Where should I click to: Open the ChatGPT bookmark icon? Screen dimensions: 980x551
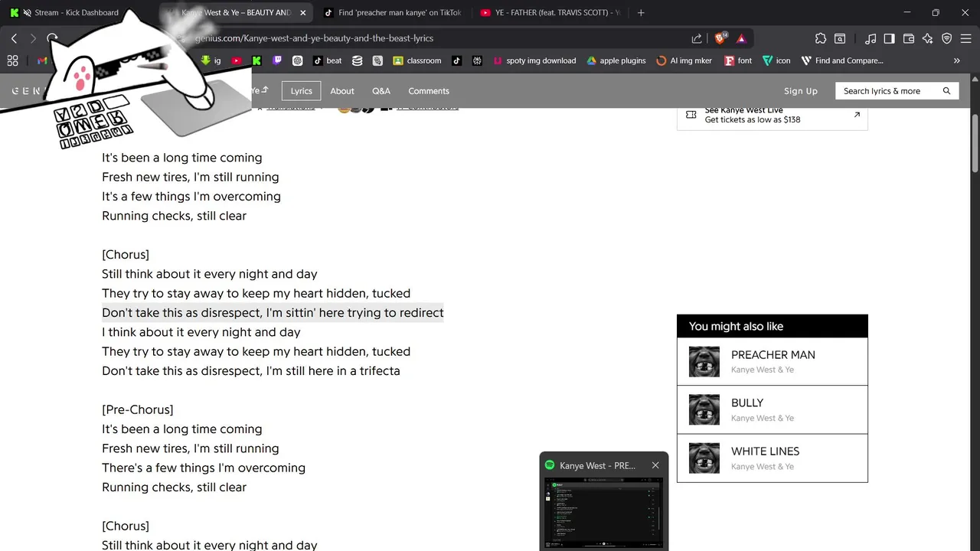click(x=297, y=60)
